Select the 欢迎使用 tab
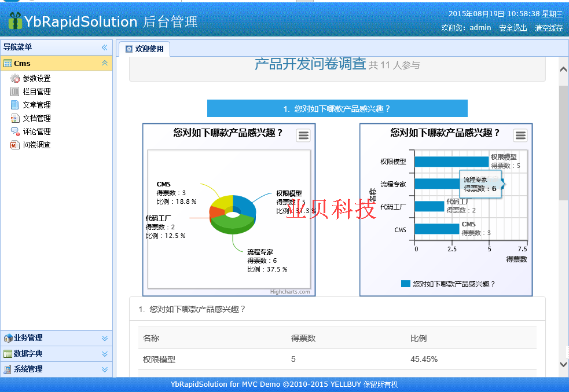The height and width of the screenshot is (392, 569). coord(145,49)
